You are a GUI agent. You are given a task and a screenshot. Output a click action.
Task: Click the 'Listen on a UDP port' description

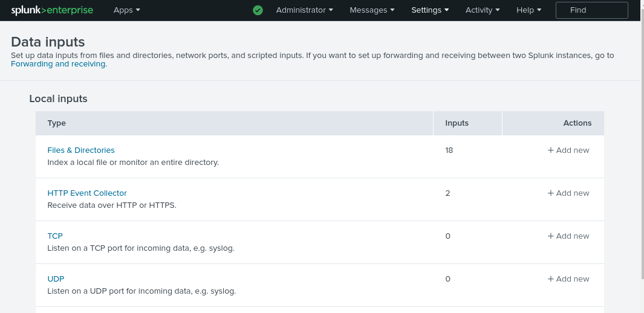pyautogui.click(x=141, y=291)
